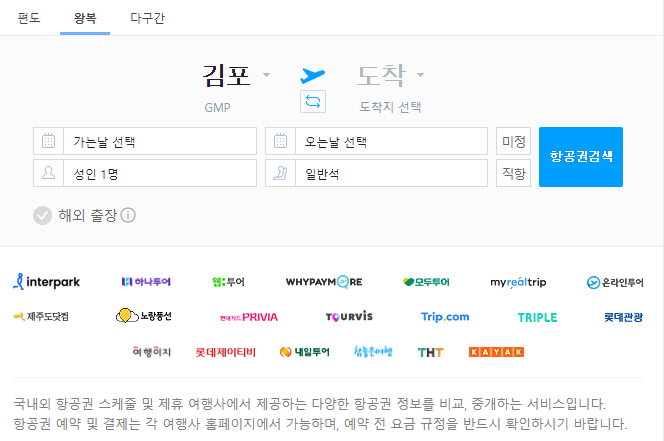
Task: Open the 모두투어 partner logo
Action: click(426, 282)
